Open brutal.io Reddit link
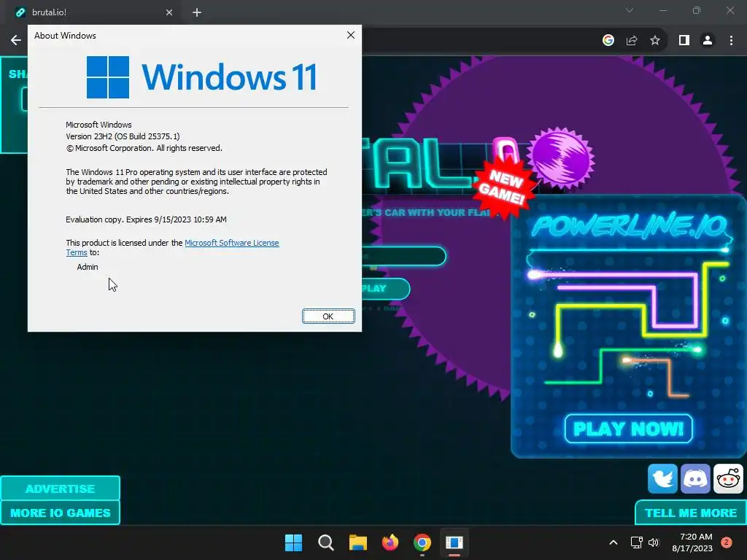The height and width of the screenshot is (560, 747). pyautogui.click(x=728, y=478)
